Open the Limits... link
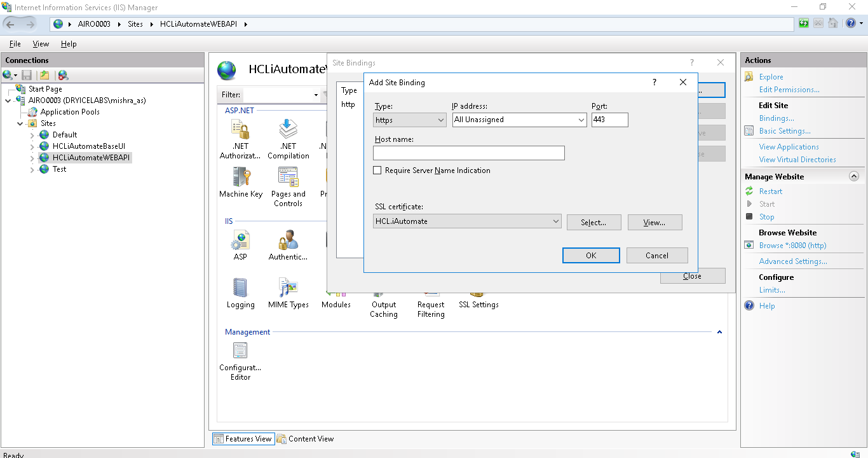Viewport: 868px width, 458px height. 772,290
